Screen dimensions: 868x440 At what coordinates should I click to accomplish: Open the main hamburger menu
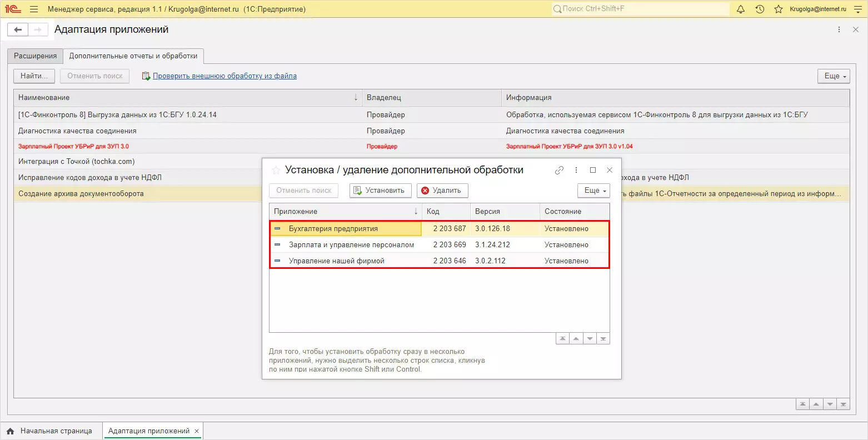[34, 9]
